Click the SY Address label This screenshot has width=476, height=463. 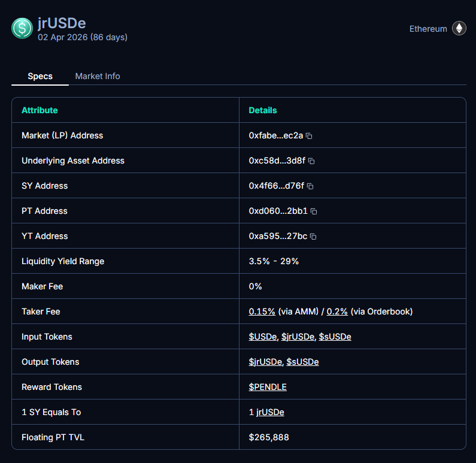pyautogui.click(x=45, y=186)
